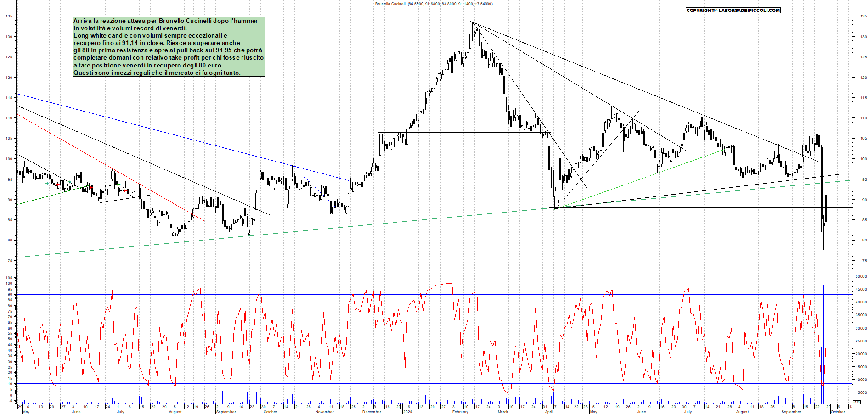Click the February peak candle near 133
The image size is (868, 414).
(472, 28)
